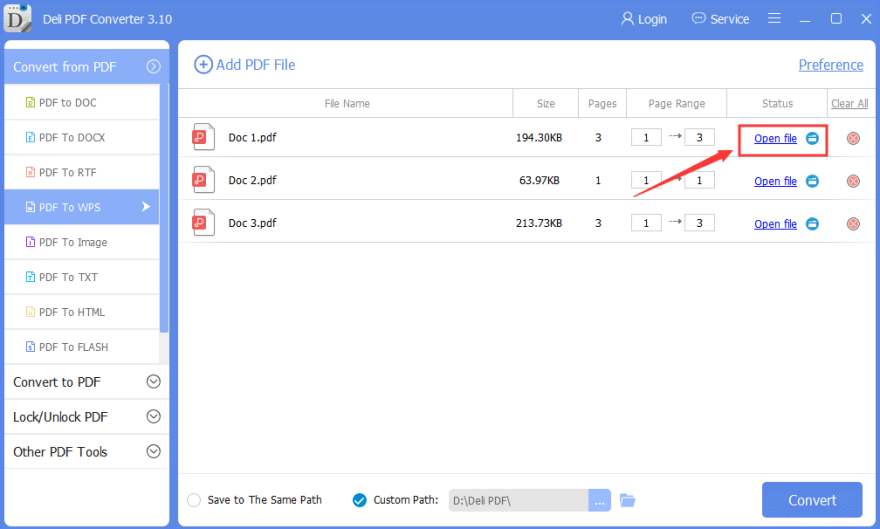Select PDF To WPS option

click(x=82, y=207)
